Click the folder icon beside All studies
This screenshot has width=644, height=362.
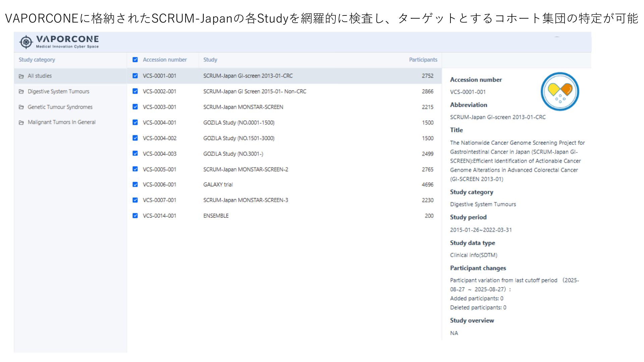pos(21,76)
